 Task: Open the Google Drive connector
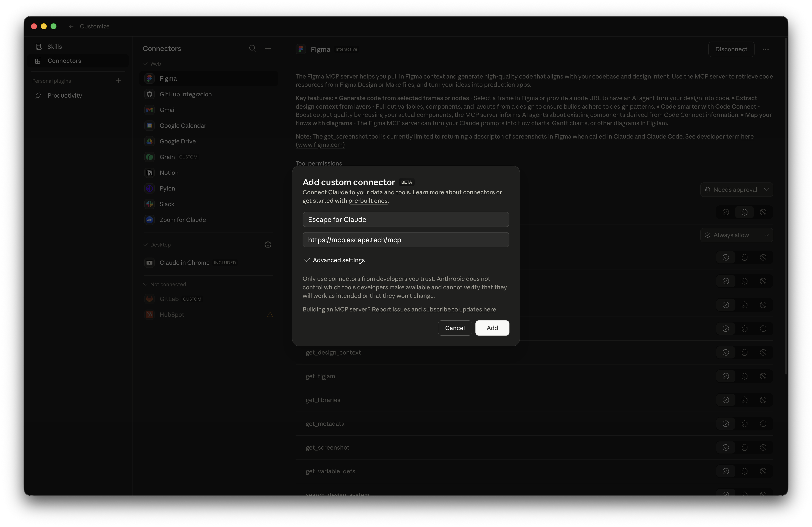tap(177, 141)
